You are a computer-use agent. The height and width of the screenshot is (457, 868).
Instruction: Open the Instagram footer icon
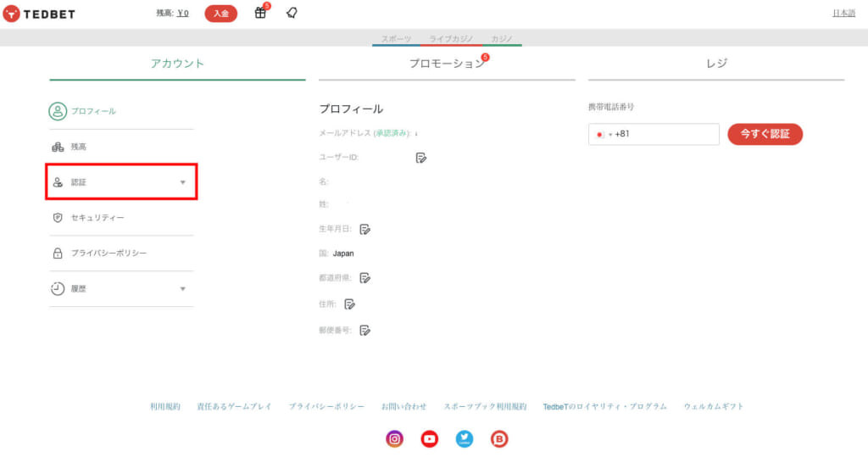point(395,438)
